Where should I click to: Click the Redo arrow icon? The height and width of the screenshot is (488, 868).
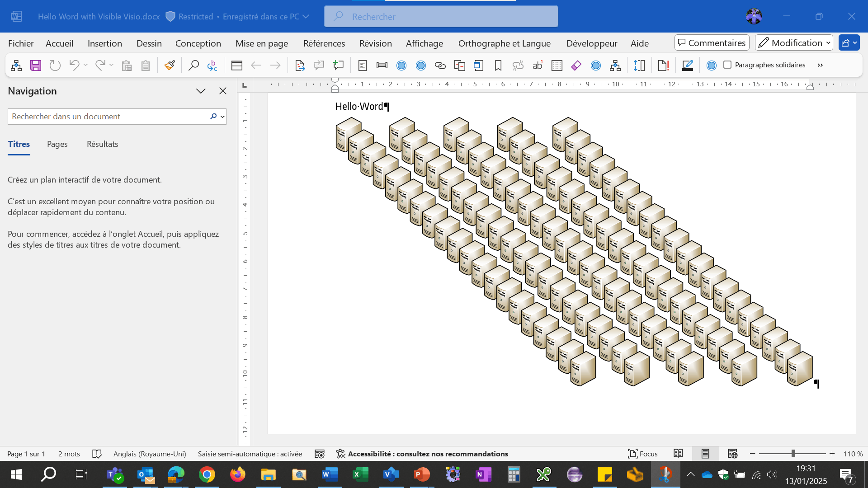click(100, 66)
